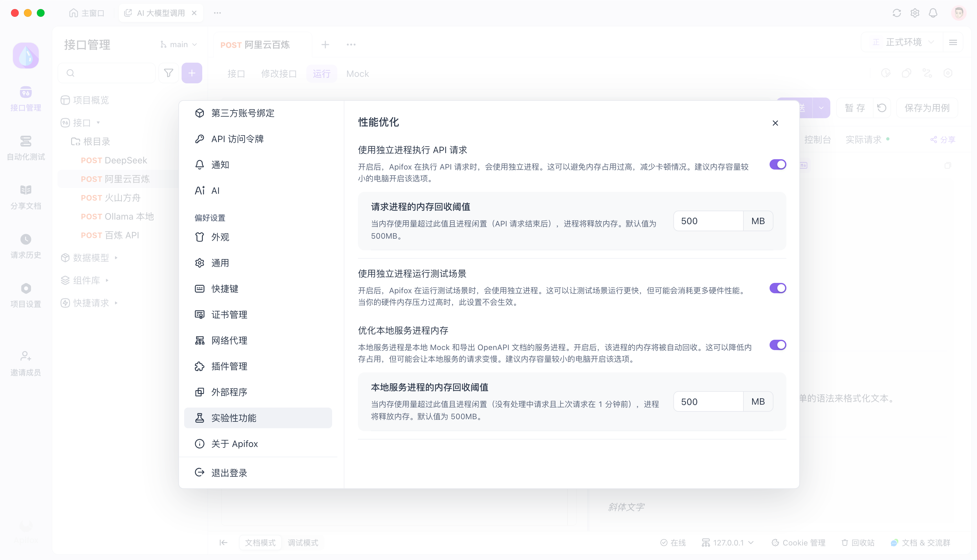The image size is (977, 560).
Task: Click the logout icon beside 退出登录
Action: [199, 472]
